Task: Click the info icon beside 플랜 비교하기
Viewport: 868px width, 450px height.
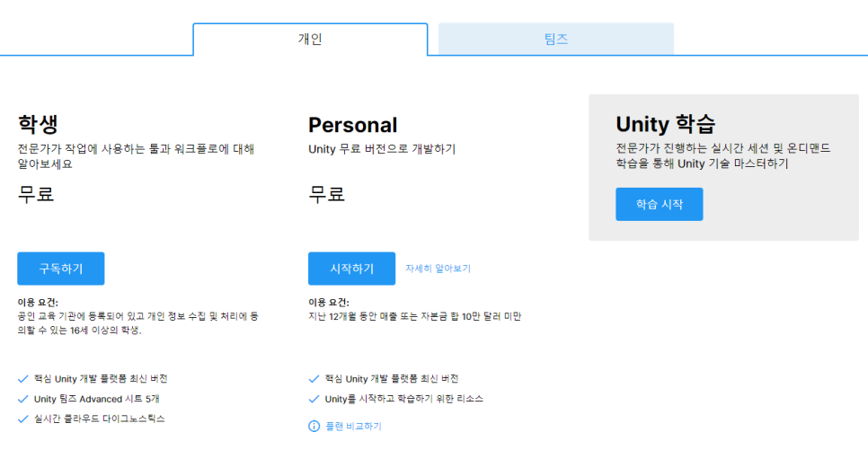Action: click(314, 427)
